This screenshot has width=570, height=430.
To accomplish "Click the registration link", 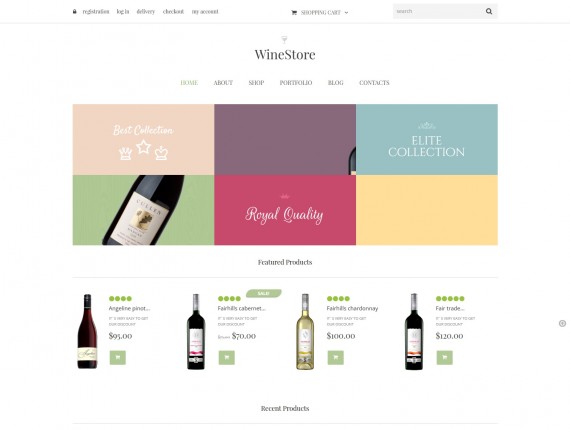I will 96,12.
